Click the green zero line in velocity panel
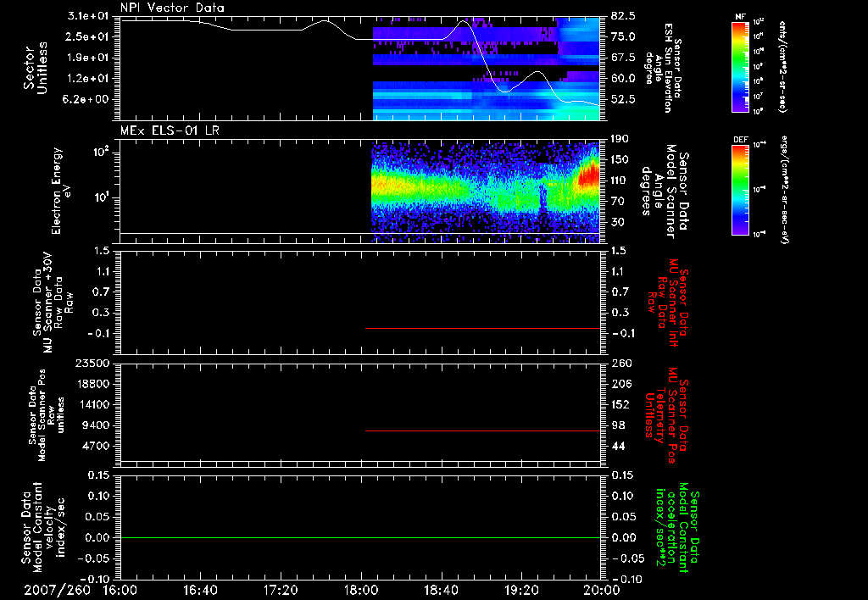This screenshot has height=600, width=868. tap(360, 537)
